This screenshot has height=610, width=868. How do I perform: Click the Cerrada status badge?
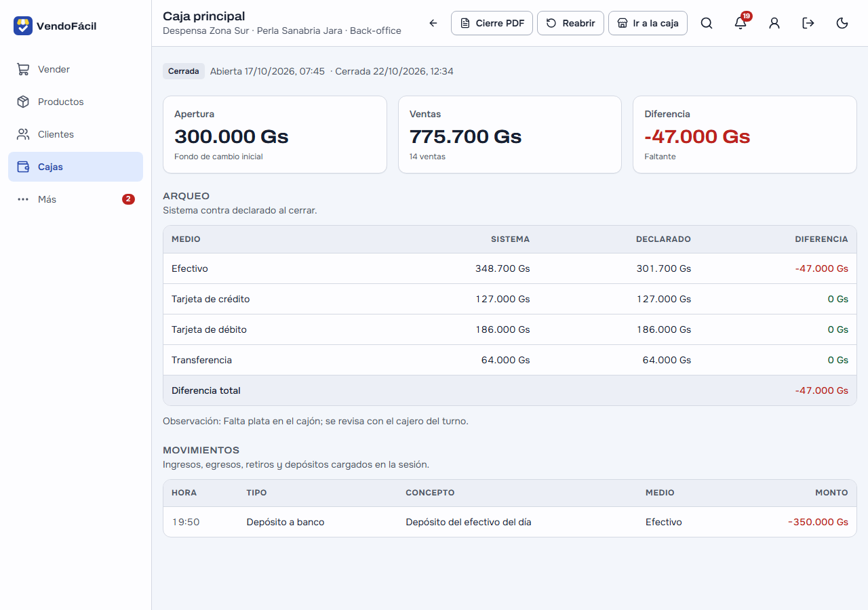184,71
